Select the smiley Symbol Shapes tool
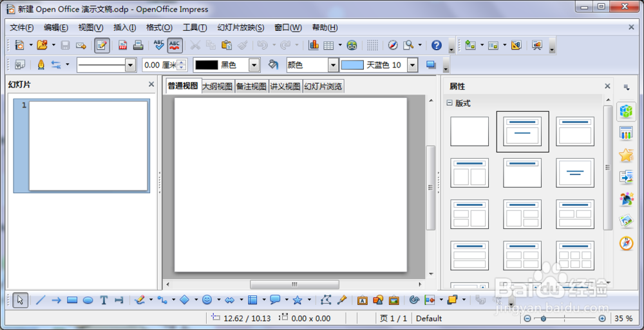644x330 pixels. pyautogui.click(x=207, y=300)
